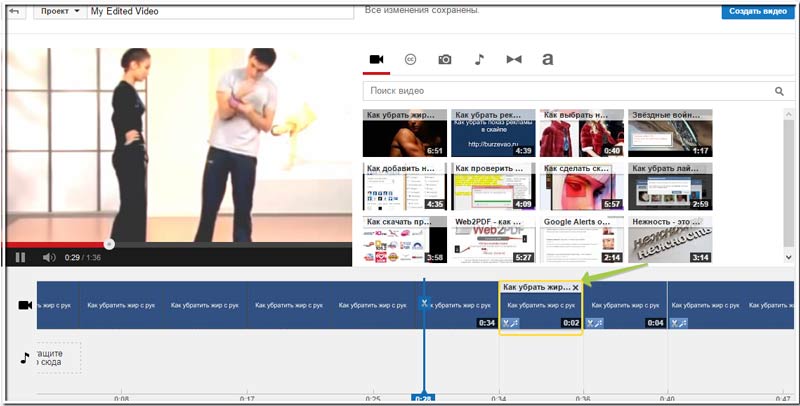Open the Creative Commons (CC) videos tab
Screen dimensions: 800x406
pos(410,60)
